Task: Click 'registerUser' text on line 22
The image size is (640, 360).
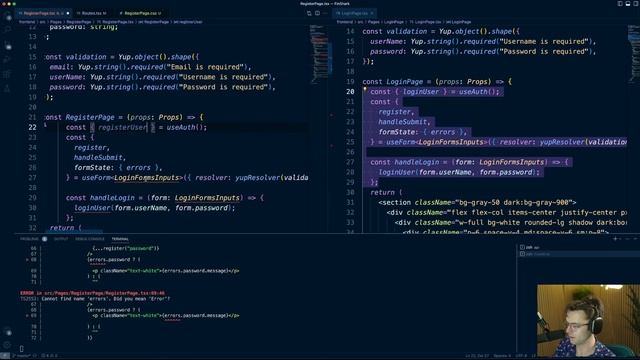Action: coord(122,127)
